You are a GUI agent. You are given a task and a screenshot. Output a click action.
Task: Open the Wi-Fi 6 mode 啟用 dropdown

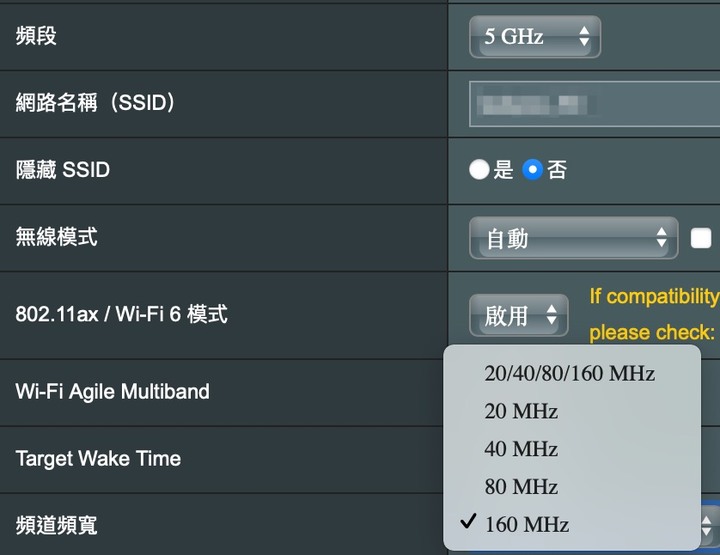[x=519, y=315]
